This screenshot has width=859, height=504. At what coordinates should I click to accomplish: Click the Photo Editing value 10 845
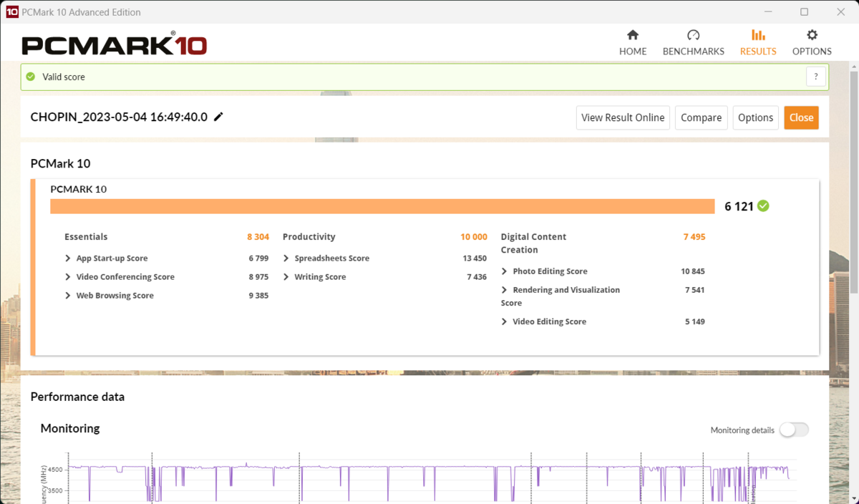pyautogui.click(x=693, y=271)
